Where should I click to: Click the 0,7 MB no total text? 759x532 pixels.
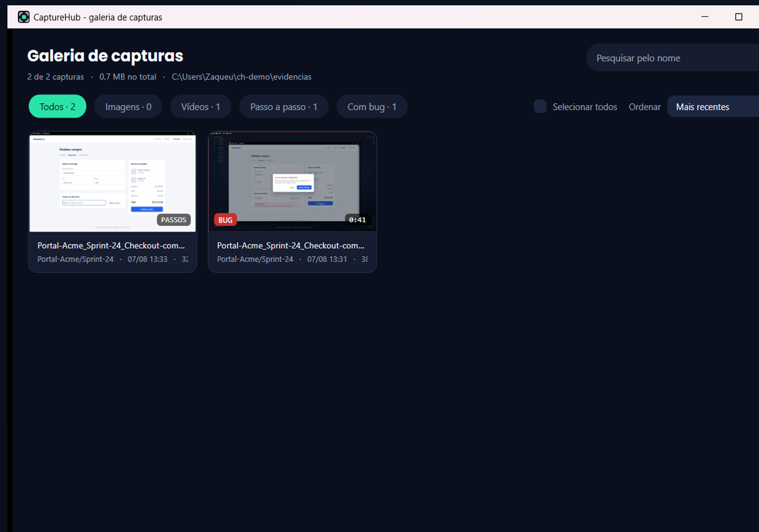(128, 77)
